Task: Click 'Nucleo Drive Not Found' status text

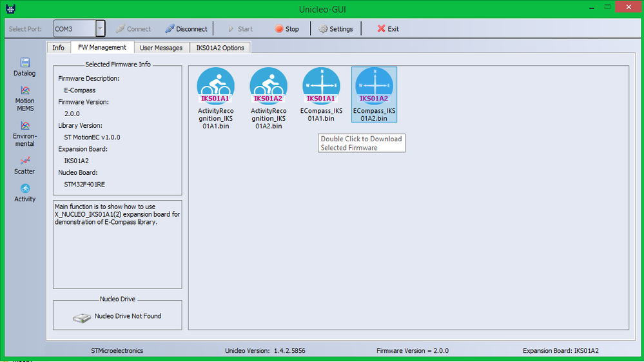Action: (128, 316)
